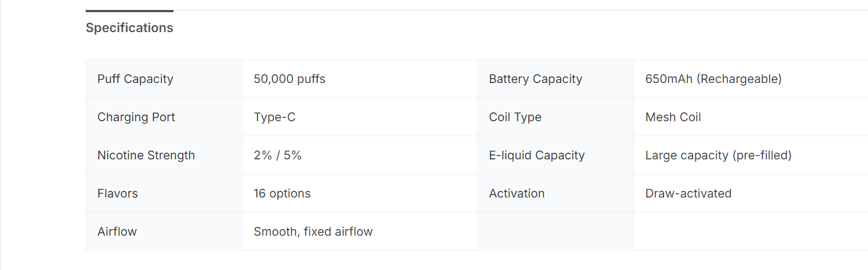The height and width of the screenshot is (270, 868).
Task: Open the Specifications tab
Action: [129, 28]
